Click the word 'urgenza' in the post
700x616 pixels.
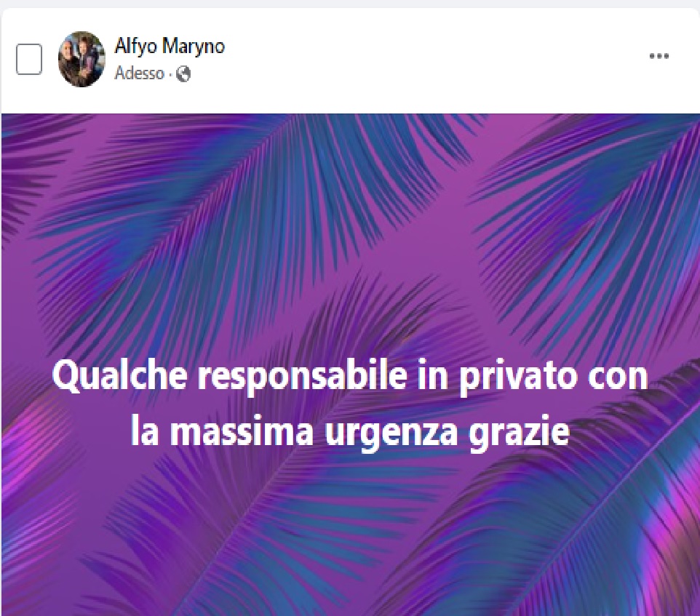point(391,433)
